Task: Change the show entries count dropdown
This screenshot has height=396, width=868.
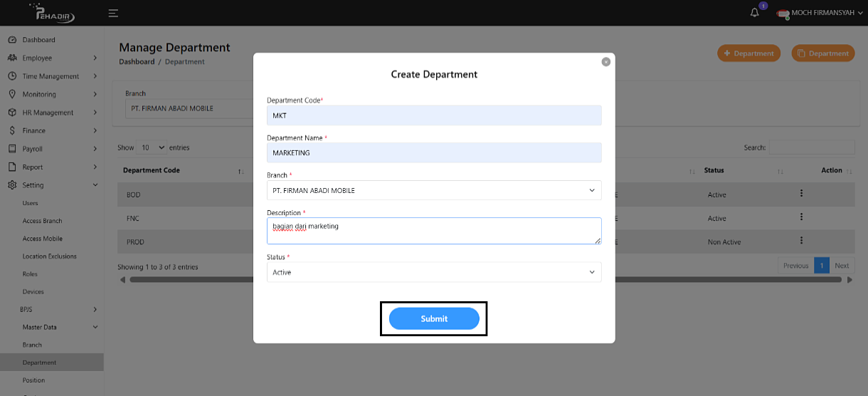Action: (152, 147)
